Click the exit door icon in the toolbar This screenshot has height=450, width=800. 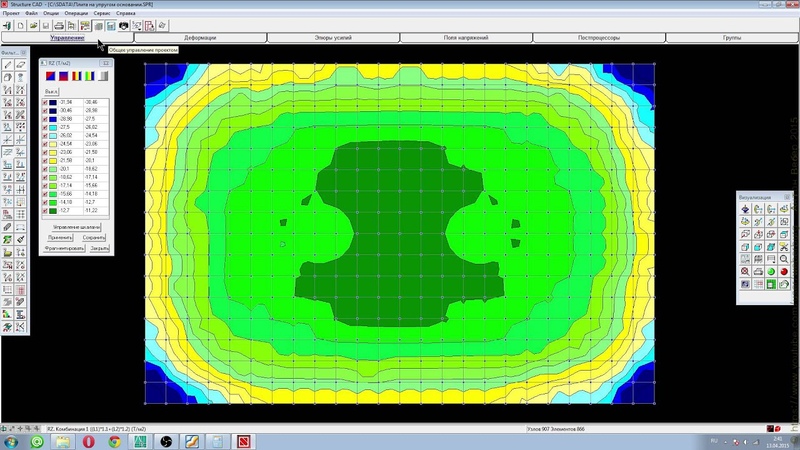(7, 26)
